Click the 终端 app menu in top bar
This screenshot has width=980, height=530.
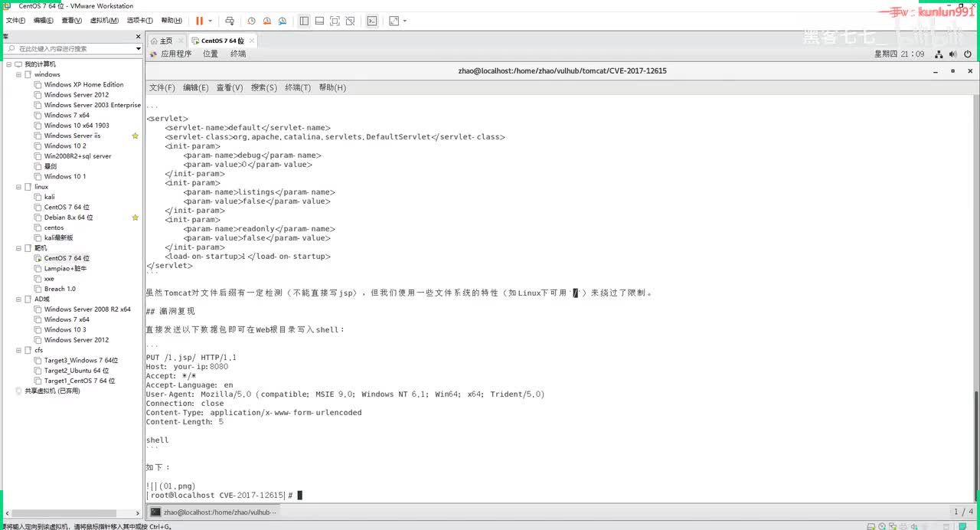coord(238,54)
